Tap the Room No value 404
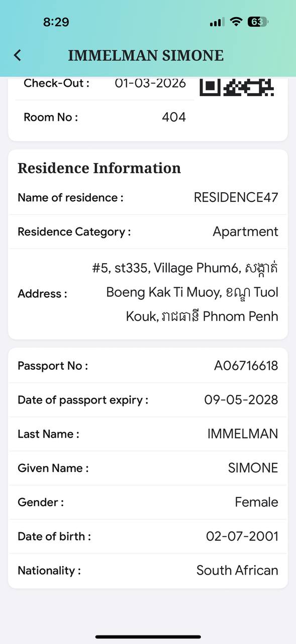The image size is (296, 644). 174,117
